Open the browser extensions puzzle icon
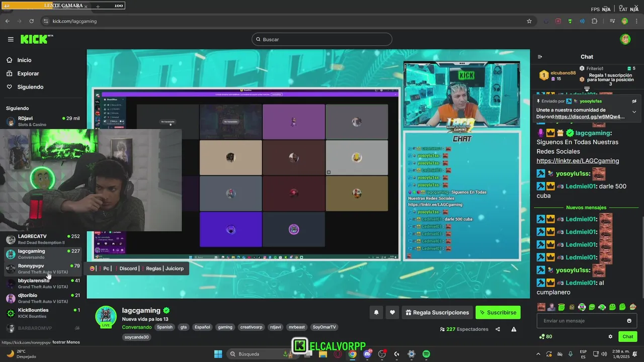This screenshot has width=644, height=362. [x=594, y=21]
